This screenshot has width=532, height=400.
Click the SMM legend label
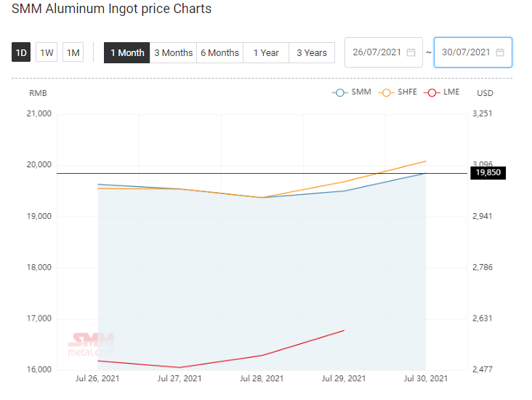coord(361,92)
